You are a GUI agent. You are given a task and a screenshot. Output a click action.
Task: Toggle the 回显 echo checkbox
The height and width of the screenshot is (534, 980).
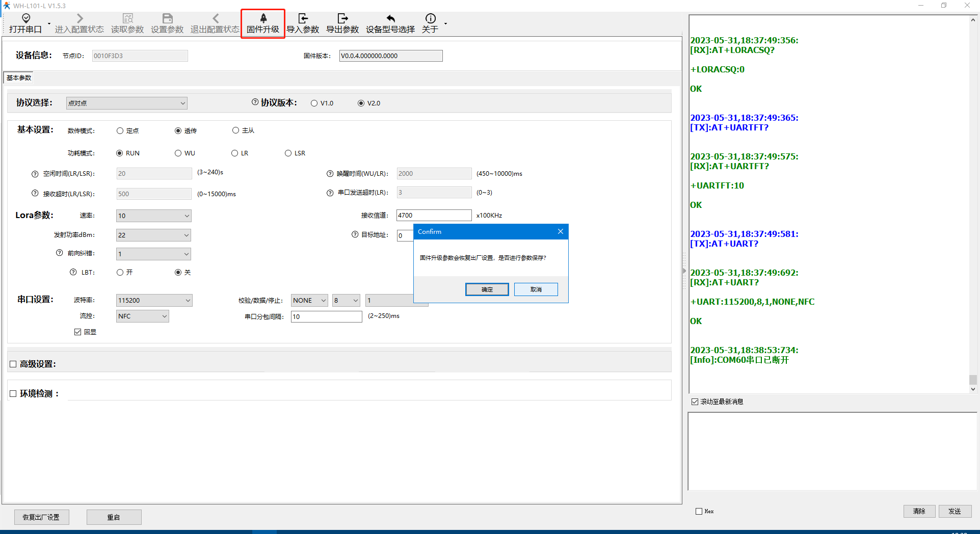pyautogui.click(x=78, y=332)
